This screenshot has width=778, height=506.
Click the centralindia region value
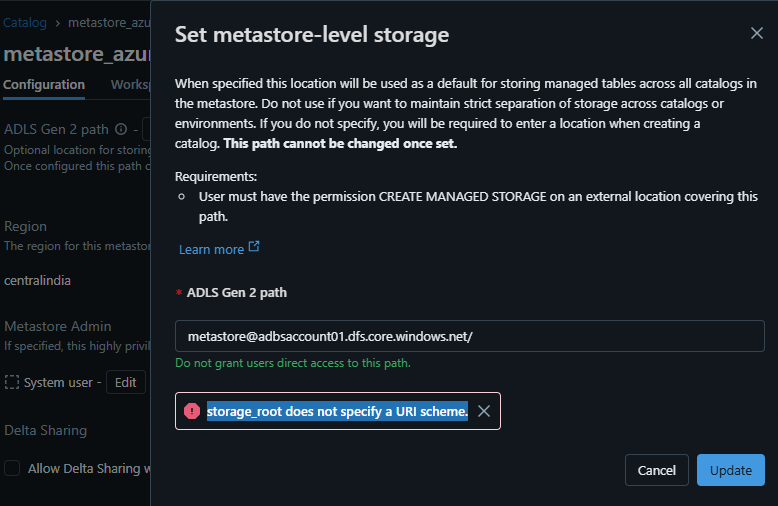coord(37,280)
